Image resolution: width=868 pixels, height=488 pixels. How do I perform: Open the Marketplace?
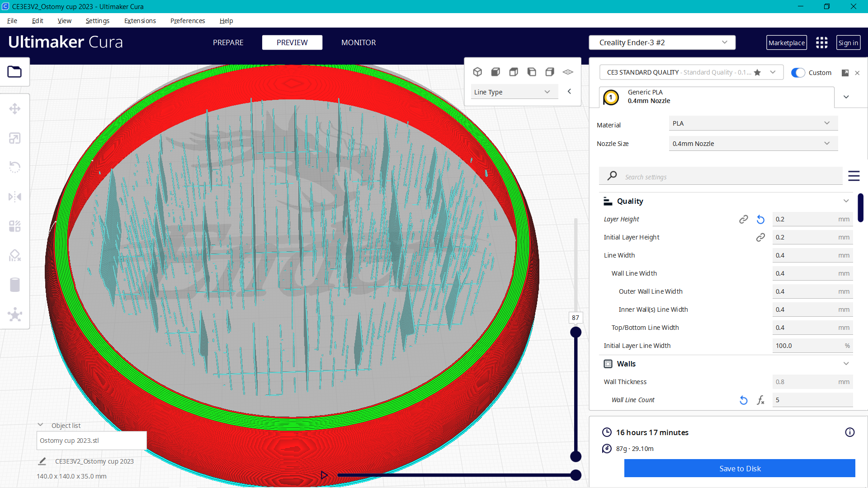(x=786, y=43)
